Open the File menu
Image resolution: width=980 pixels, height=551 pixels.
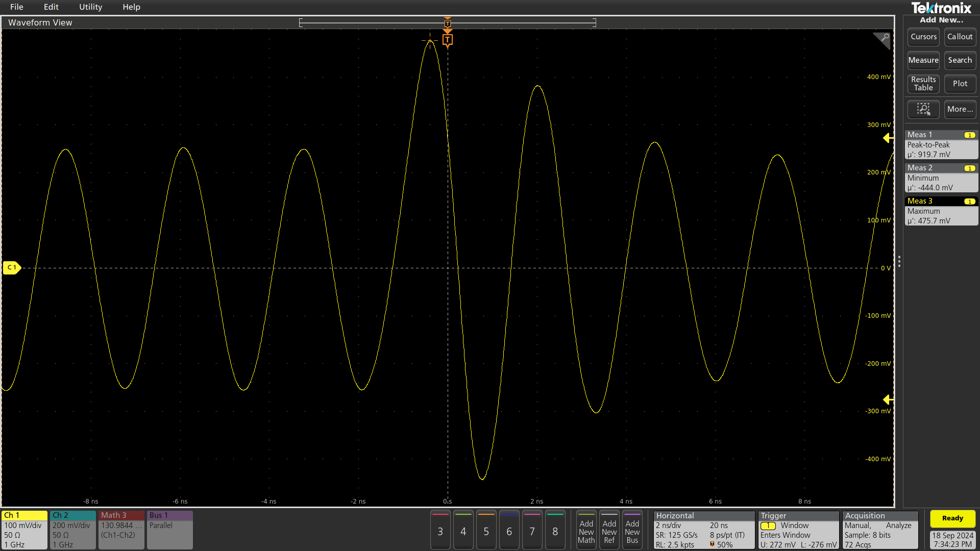16,7
